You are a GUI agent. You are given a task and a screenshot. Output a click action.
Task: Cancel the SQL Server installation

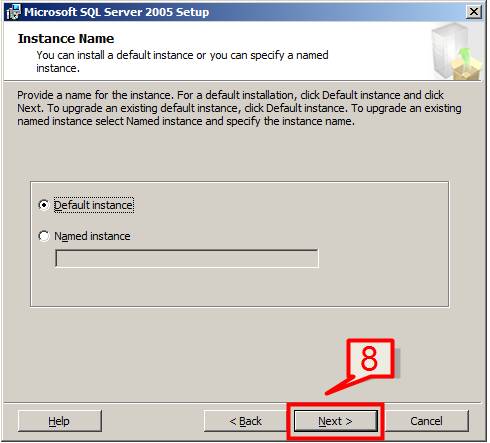click(x=426, y=421)
